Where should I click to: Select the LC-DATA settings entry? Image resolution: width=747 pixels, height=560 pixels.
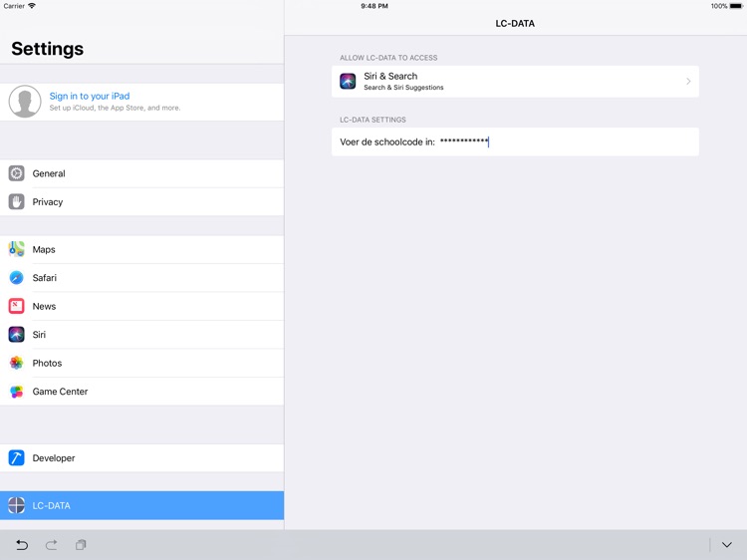pos(142,505)
